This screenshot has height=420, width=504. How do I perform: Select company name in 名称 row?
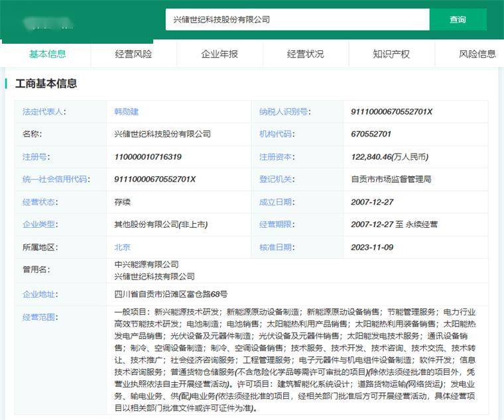tap(162, 134)
